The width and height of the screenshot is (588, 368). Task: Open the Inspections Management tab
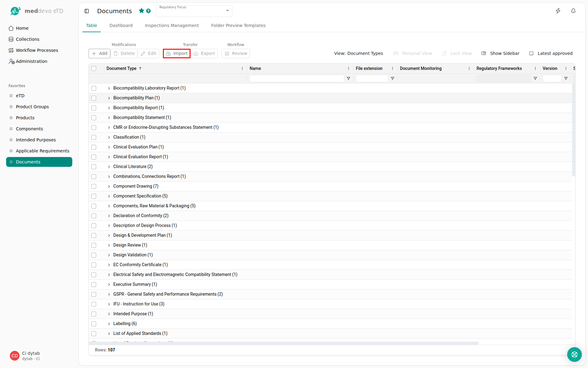(172, 25)
